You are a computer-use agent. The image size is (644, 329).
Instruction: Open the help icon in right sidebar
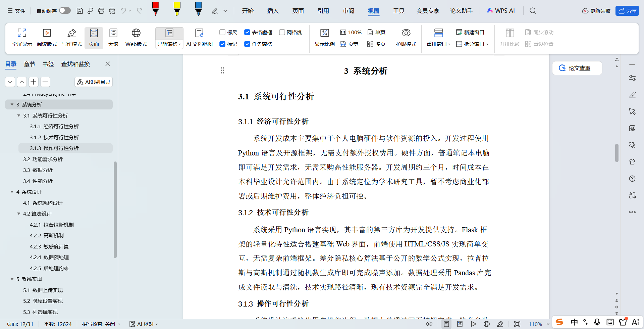pos(632,179)
